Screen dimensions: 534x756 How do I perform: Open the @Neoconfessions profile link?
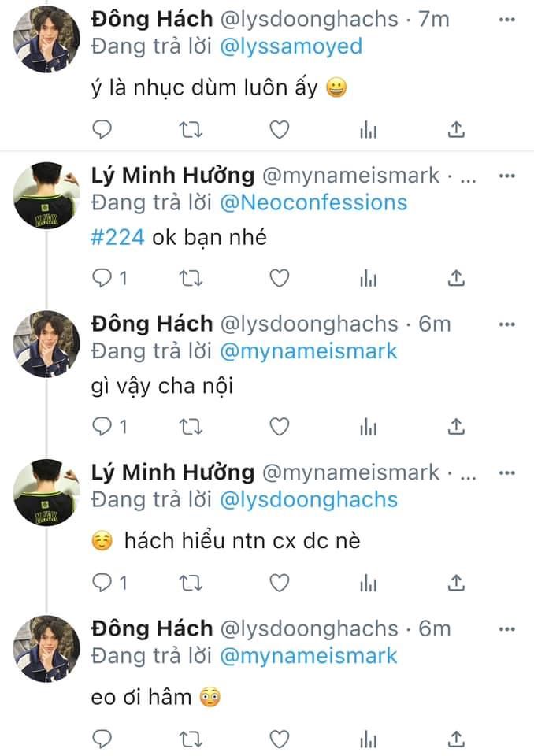click(x=313, y=202)
